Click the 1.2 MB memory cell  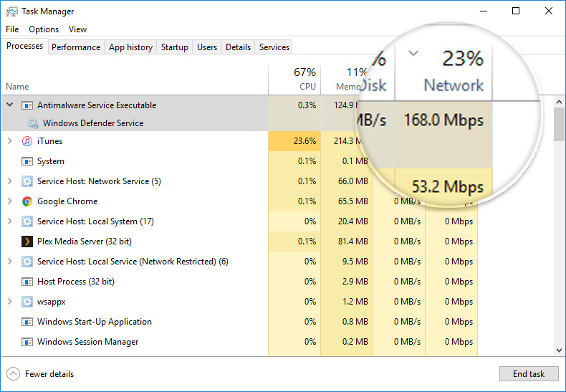pyautogui.click(x=347, y=302)
